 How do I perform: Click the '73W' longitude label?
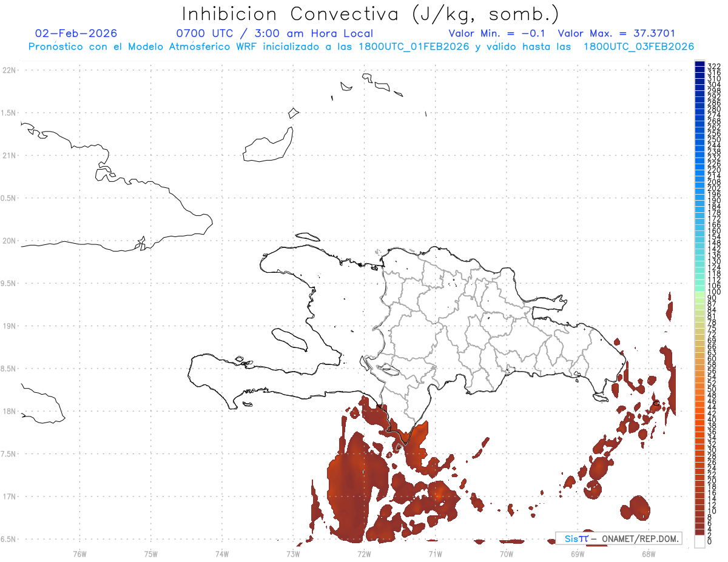point(293,554)
